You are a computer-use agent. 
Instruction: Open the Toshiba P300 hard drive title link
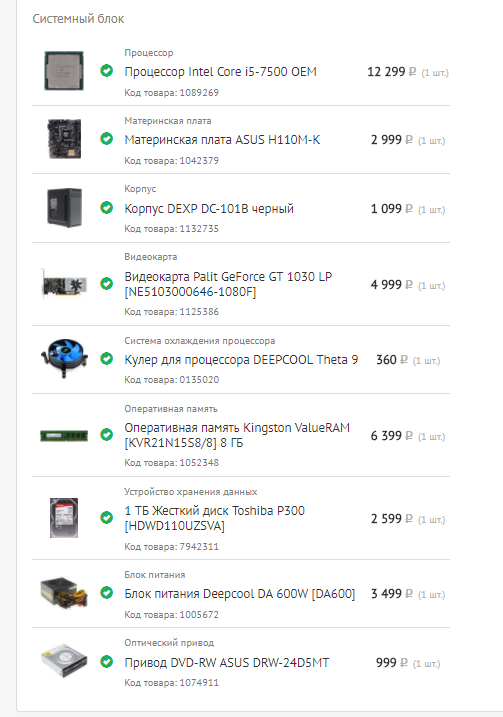coord(214,518)
